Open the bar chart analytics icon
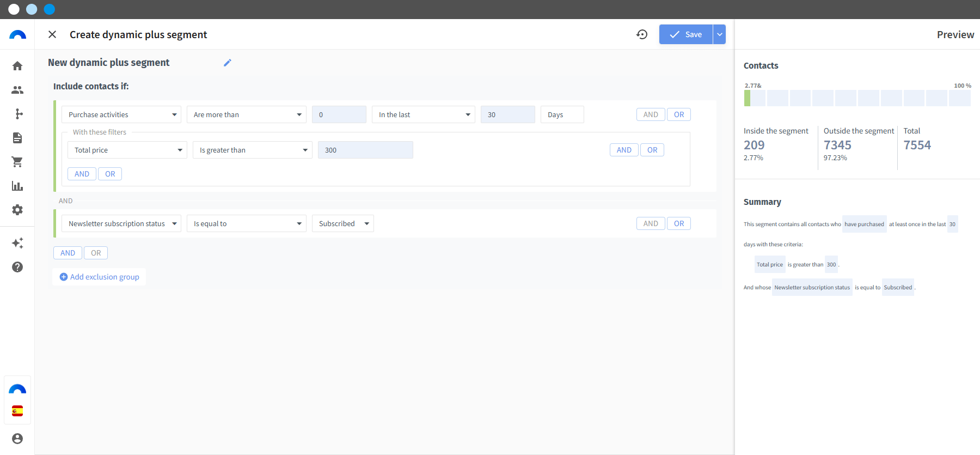Screen dimensions: 980x455 17,186
